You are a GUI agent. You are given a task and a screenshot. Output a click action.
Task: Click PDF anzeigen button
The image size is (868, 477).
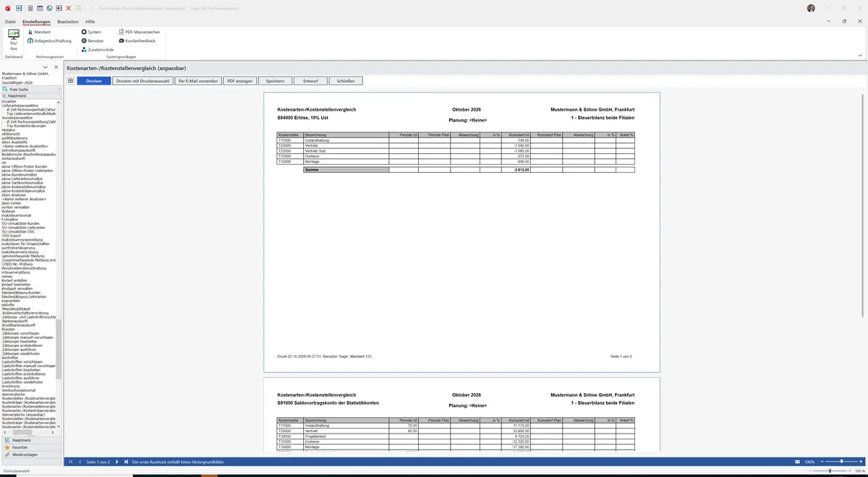239,81
